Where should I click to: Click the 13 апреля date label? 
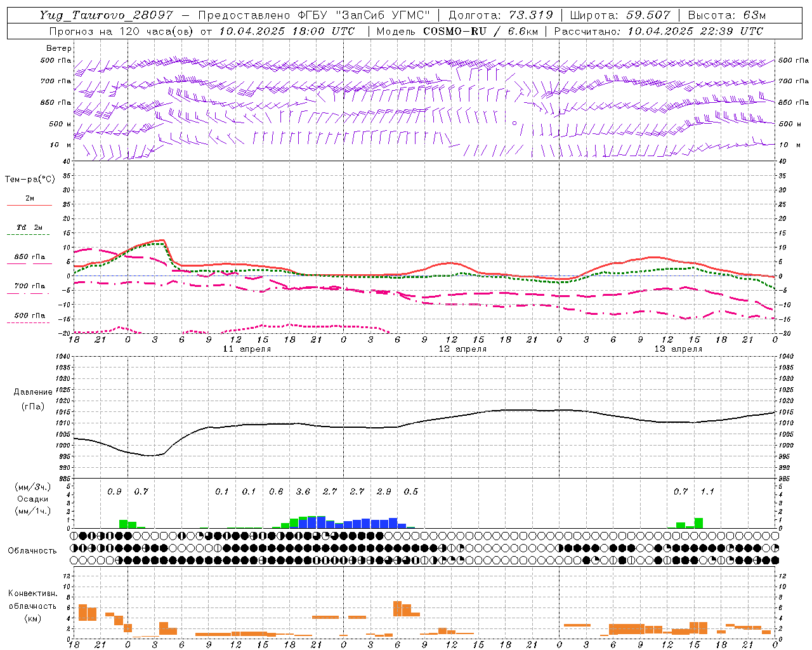click(x=678, y=349)
